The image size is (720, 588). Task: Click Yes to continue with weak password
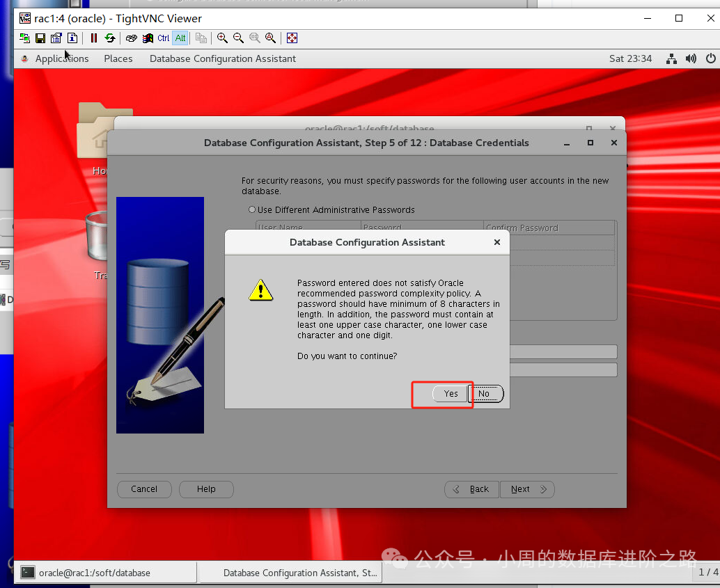(451, 394)
